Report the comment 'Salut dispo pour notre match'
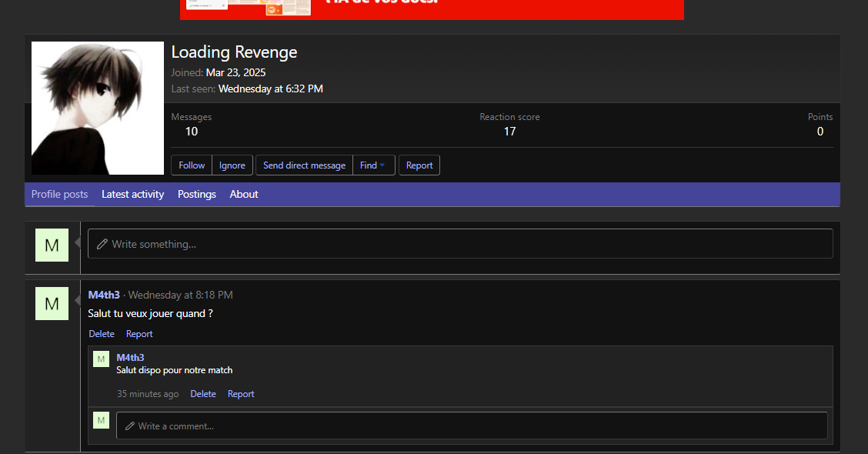The height and width of the screenshot is (454, 868). click(241, 394)
